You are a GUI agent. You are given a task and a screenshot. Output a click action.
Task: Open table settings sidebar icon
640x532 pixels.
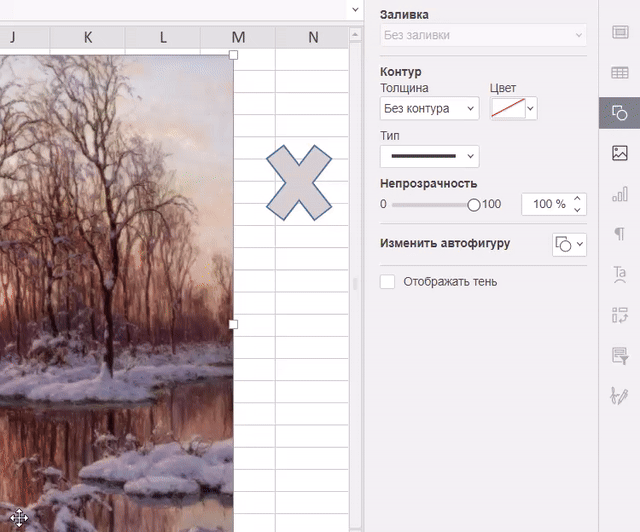pyautogui.click(x=620, y=73)
